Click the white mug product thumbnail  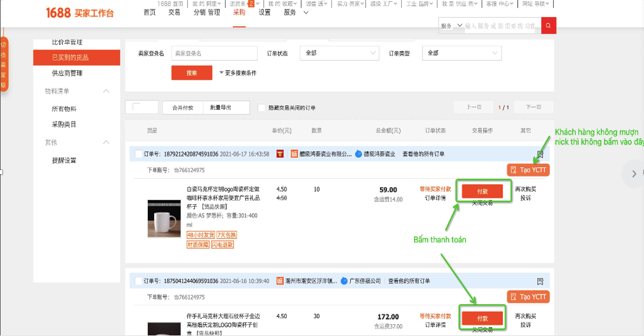[x=164, y=218]
